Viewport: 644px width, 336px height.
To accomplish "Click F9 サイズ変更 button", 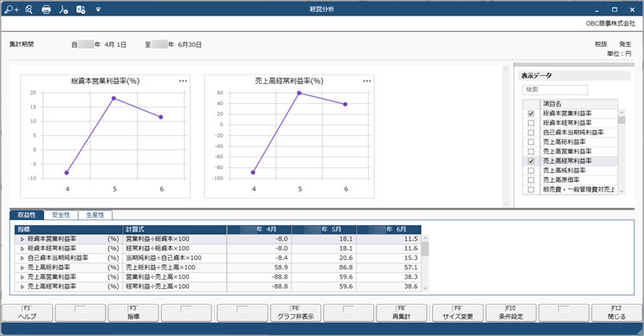I will point(458,313).
